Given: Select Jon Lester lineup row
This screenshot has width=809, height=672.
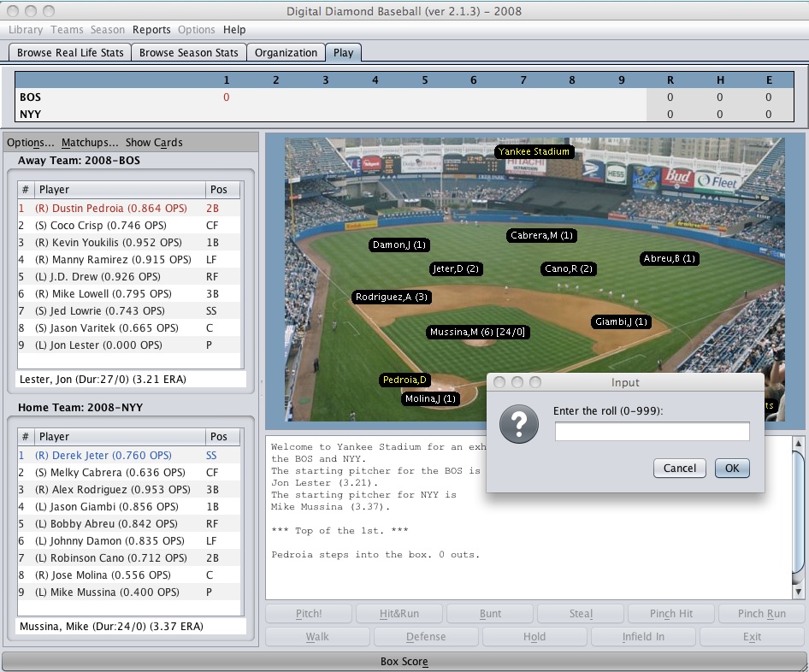Looking at the screenshot, I should click(x=129, y=345).
